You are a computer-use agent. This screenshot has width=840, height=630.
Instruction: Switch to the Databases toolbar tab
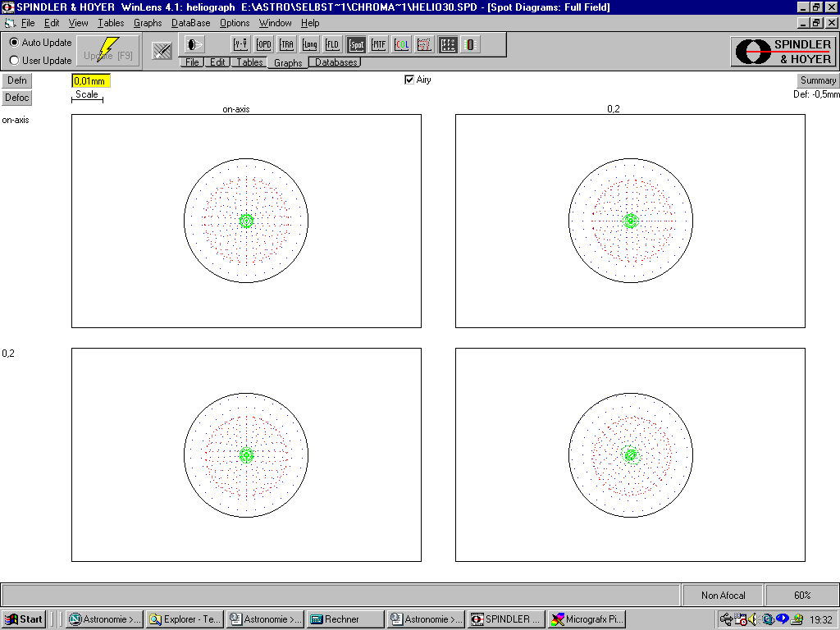tap(336, 62)
